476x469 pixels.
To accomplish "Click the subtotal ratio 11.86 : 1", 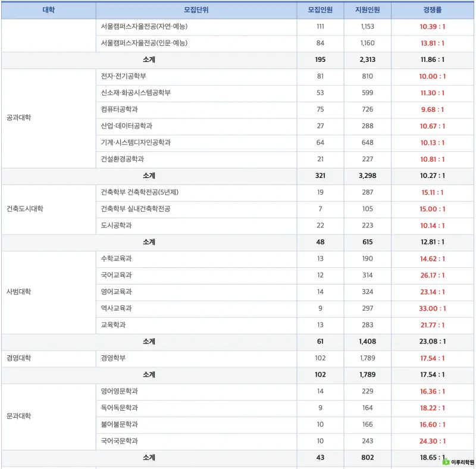I will pyautogui.click(x=433, y=60).
